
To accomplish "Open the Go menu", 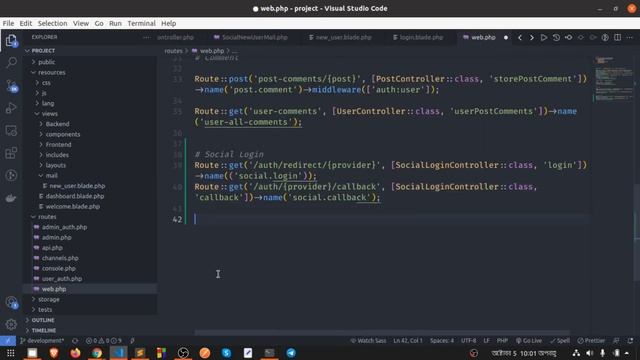I will (99, 23).
